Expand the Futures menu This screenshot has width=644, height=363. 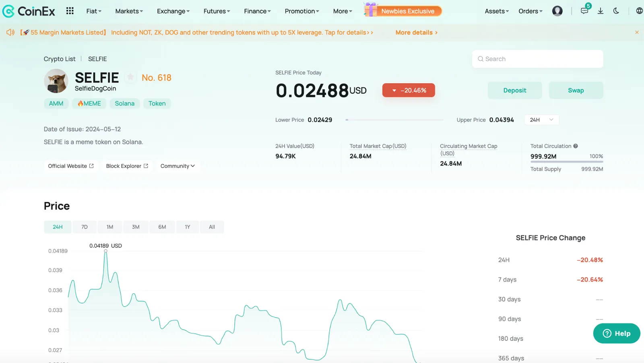[217, 11]
